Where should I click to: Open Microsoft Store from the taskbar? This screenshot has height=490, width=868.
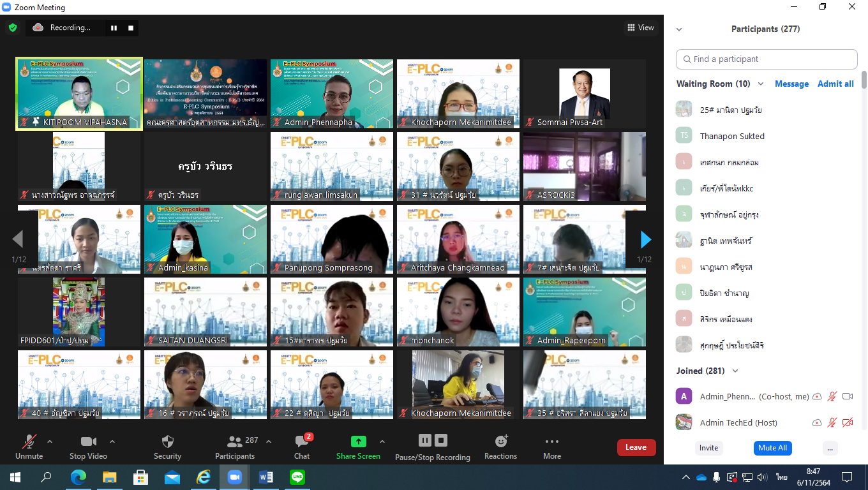coord(141,477)
